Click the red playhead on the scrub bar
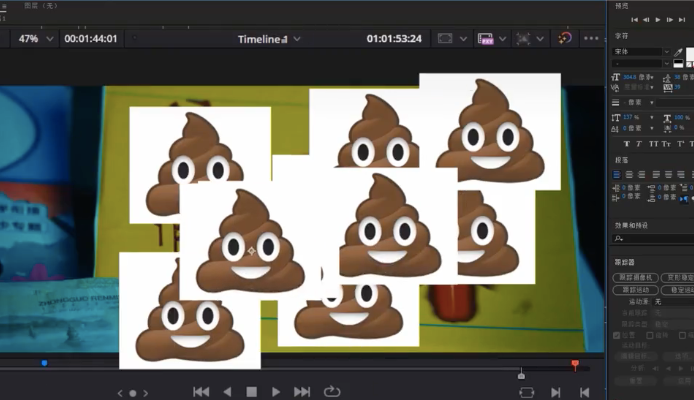The width and height of the screenshot is (694, 400). click(575, 365)
